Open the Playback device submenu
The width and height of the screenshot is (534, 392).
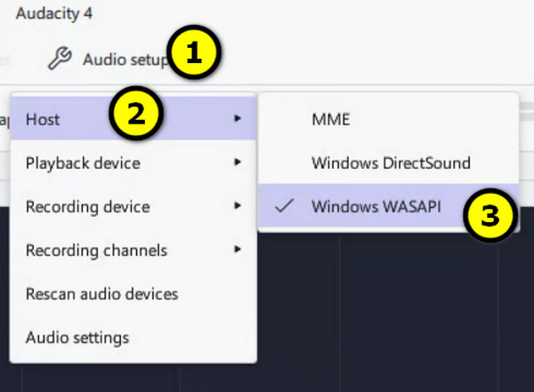pos(133,163)
